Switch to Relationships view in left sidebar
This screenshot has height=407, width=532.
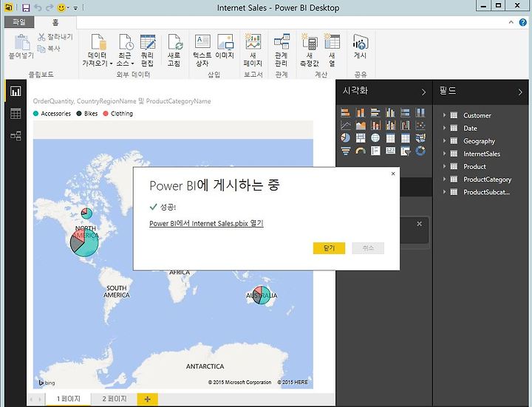pyautogui.click(x=16, y=136)
